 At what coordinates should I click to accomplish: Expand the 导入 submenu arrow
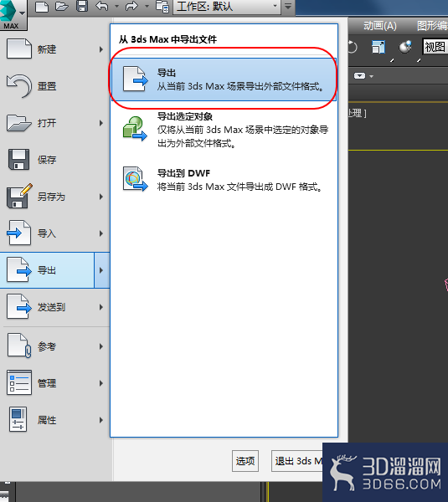(x=101, y=233)
